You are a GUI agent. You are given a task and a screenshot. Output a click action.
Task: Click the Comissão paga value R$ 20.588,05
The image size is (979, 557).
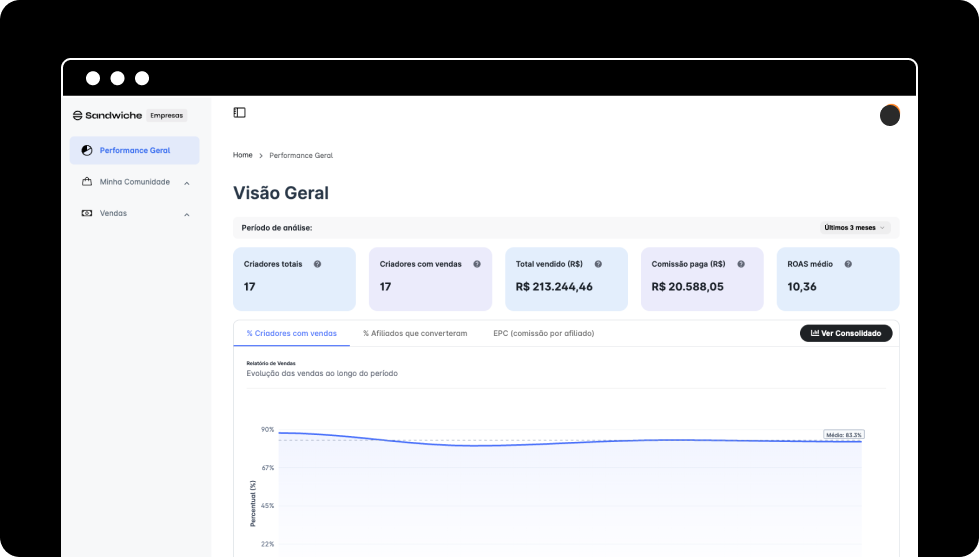[687, 287]
